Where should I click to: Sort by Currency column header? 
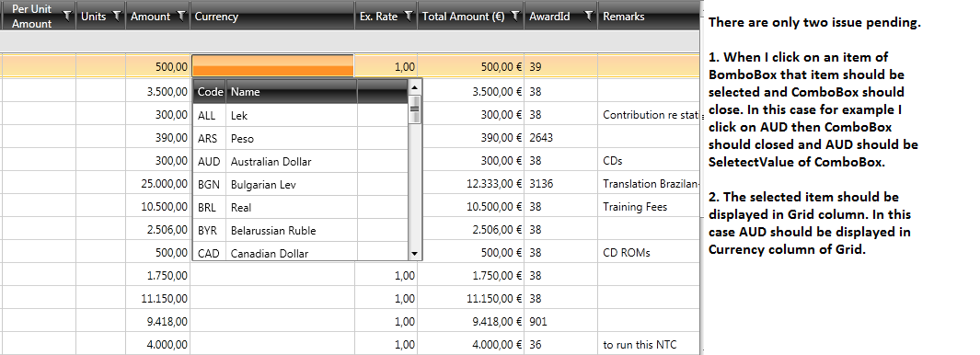(272, 17)
